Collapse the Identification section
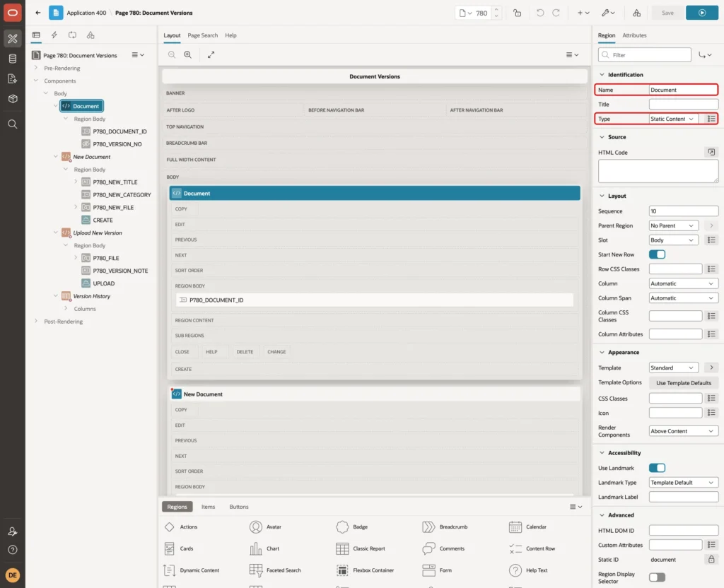Image resolution: width=724 pixels, height=588 pixels. click(x=602, y=75)
